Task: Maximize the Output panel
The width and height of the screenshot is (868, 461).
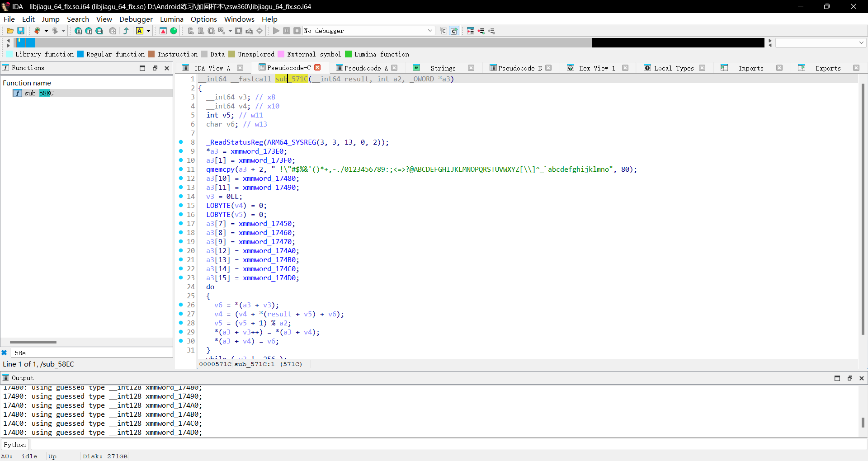Action: (837, 378)
